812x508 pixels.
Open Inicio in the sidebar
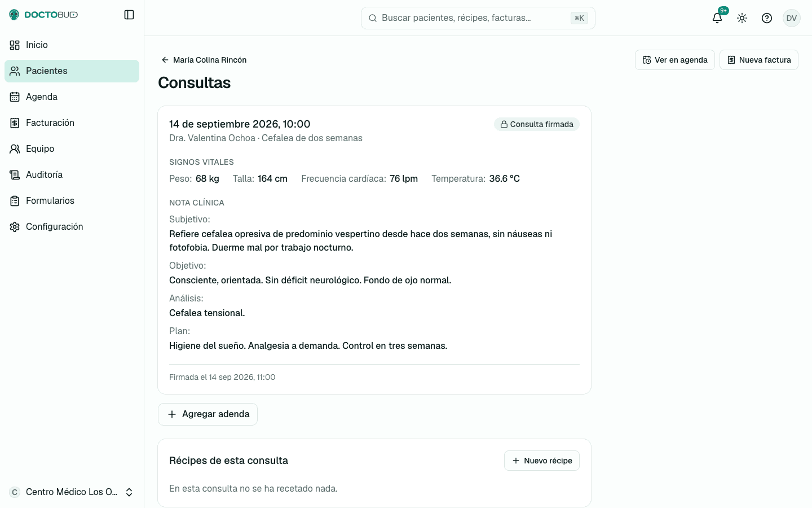(x=72, y=45)
